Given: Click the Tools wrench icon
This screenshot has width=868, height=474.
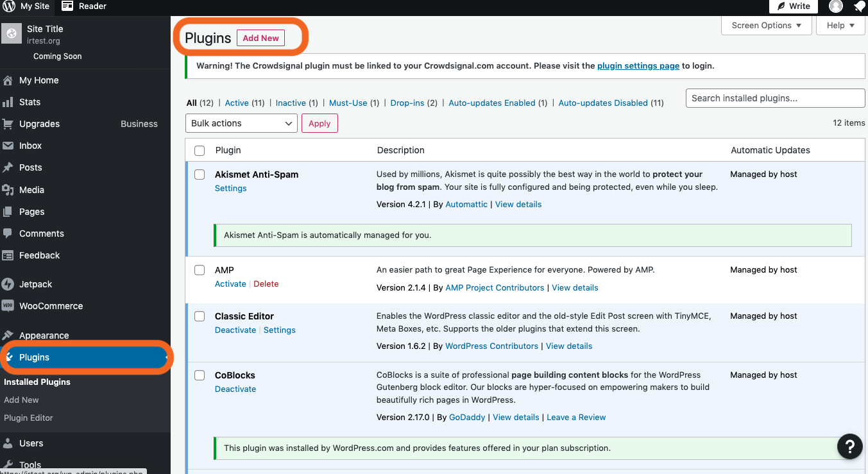Looking at the screenshot, I should 8,465.
